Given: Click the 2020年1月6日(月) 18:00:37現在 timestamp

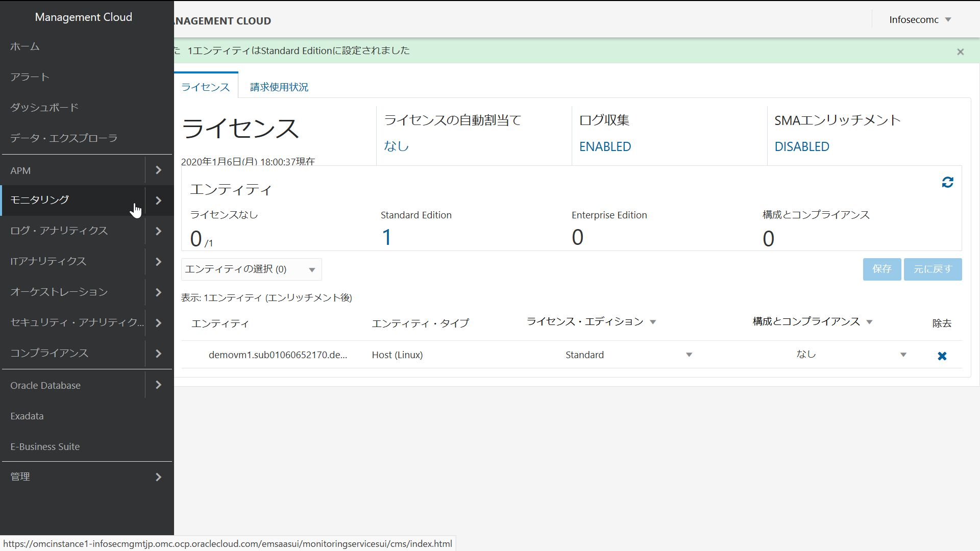Looking at the screenshot, I should point(248,161).
